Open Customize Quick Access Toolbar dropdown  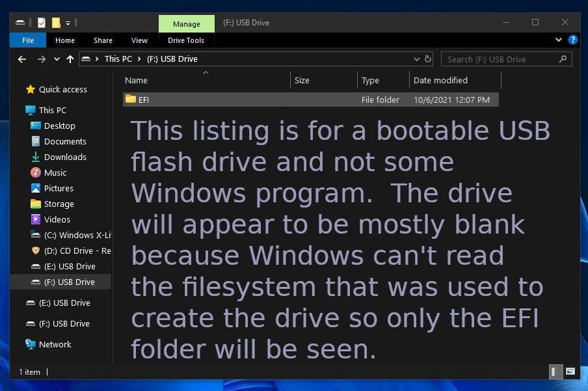coord(68,23)
